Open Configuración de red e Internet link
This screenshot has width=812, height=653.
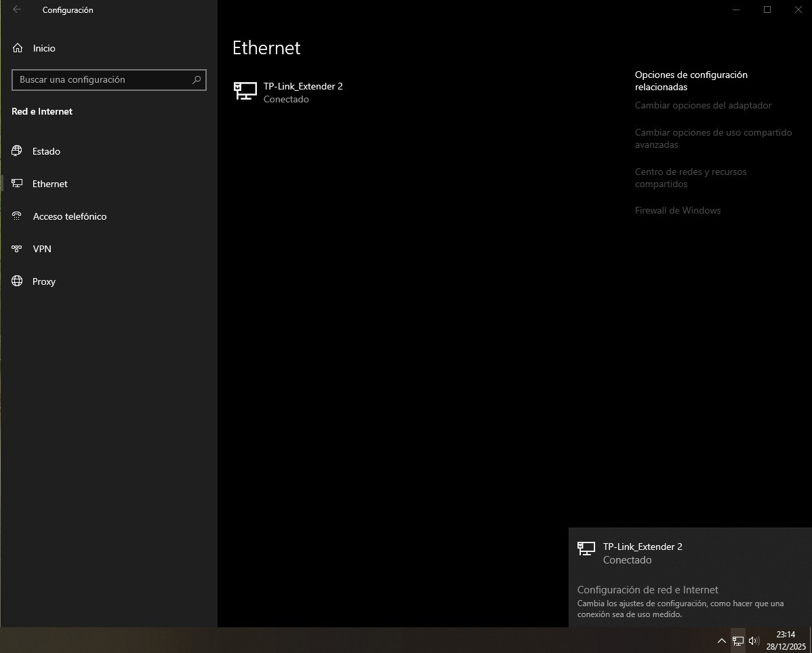[x=647, y=590]
